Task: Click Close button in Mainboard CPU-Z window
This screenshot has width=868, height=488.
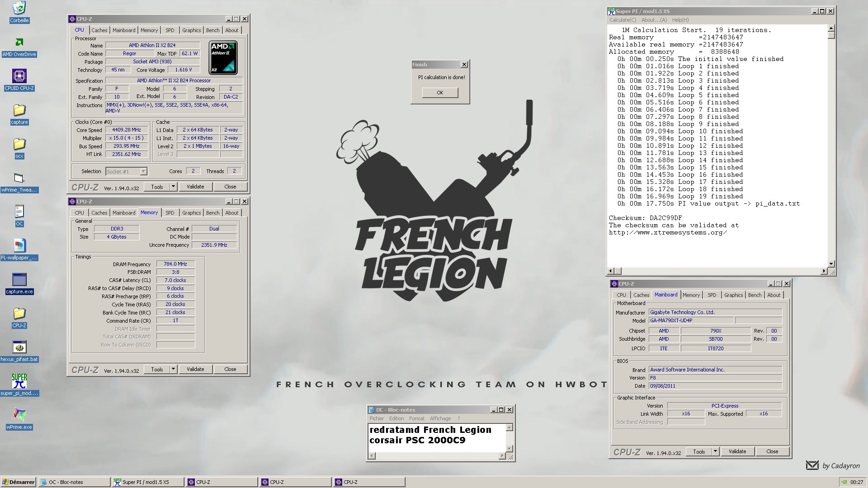Action: pos(772,451)
